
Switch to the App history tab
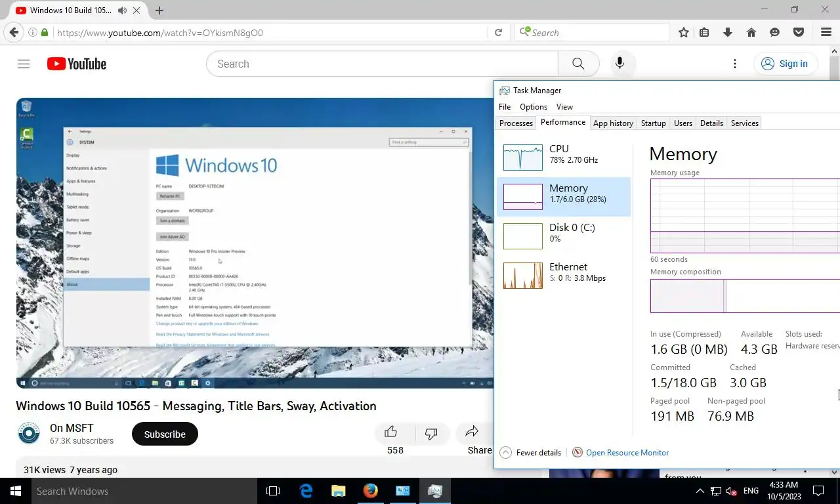pyautogui.click(x=613, y=123)
